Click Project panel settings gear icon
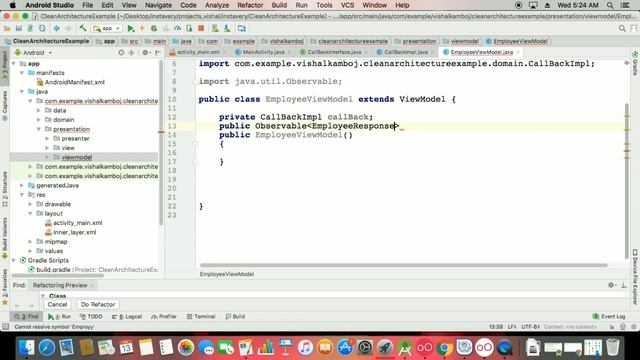Screen dimensions: 640x360 (x=145, y=53)
